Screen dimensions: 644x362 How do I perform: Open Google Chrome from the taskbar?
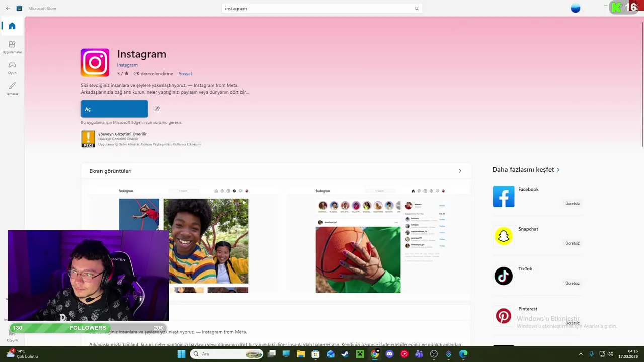tap(375, 354)
